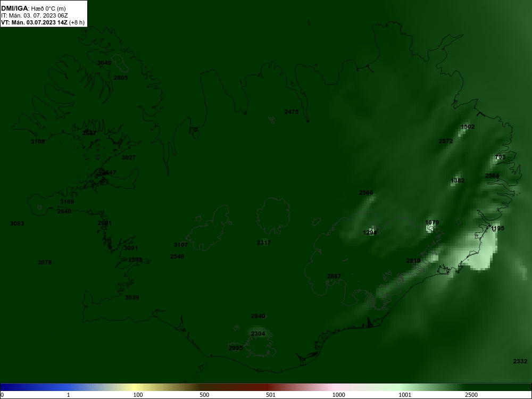Click the 2584 label
The image size is (532, 399).
tap(492, 176)
